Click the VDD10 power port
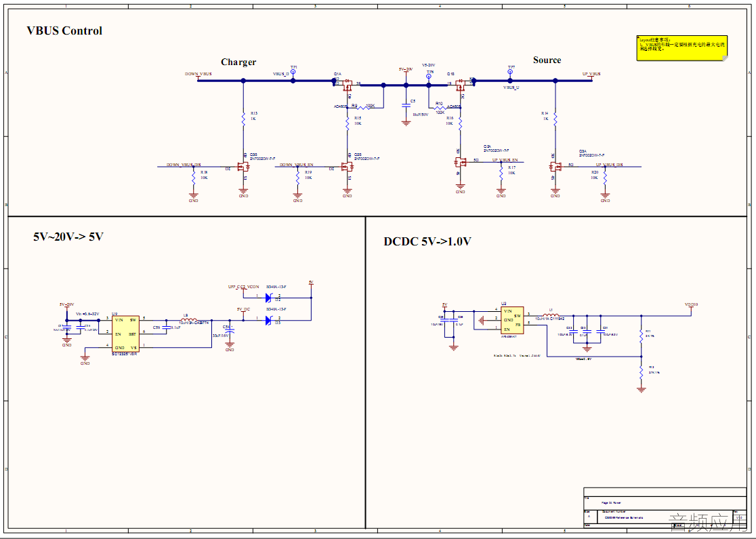The height and width of the screenshot is (539, 756). (x=691, y=307)
